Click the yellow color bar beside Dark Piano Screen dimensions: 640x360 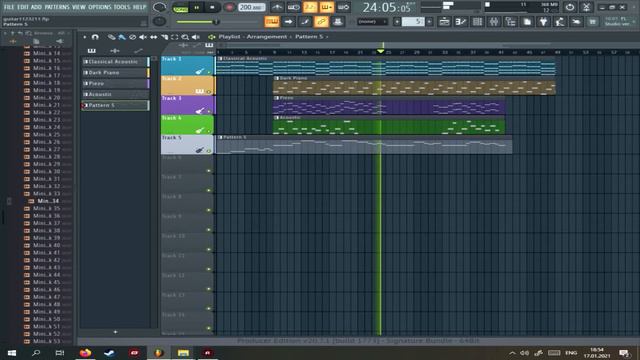[148, 73]
